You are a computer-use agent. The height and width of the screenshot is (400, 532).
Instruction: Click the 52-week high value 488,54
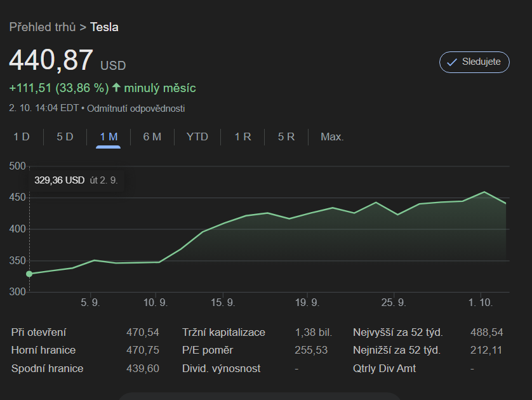coord(486,332)
